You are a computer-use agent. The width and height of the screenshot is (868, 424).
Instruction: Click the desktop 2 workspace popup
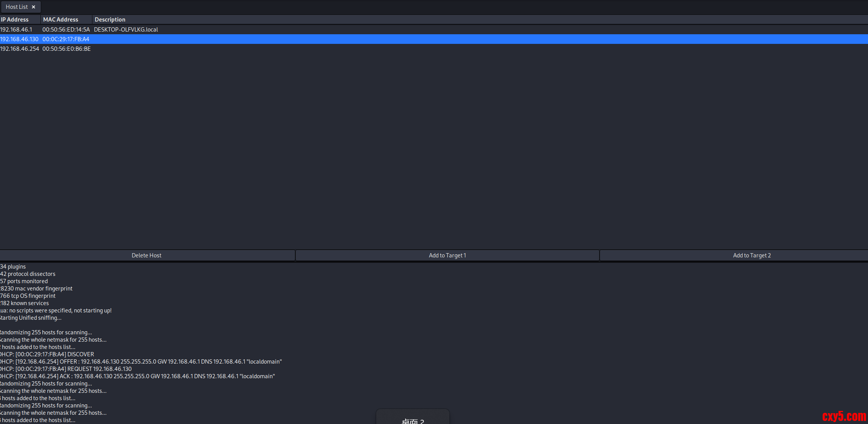pyautogui.click(x=412, y=419)
